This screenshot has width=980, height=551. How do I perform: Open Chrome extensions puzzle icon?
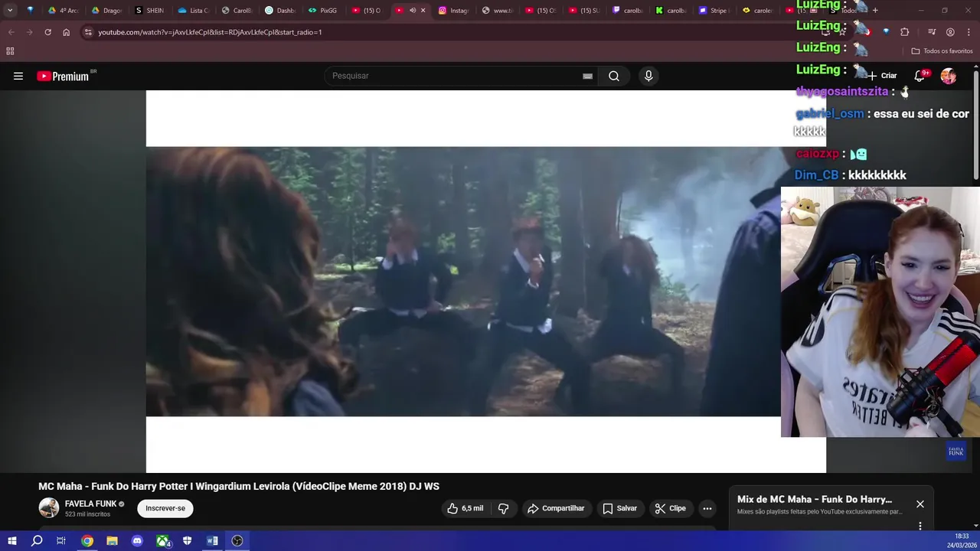(x=904, y=32)
